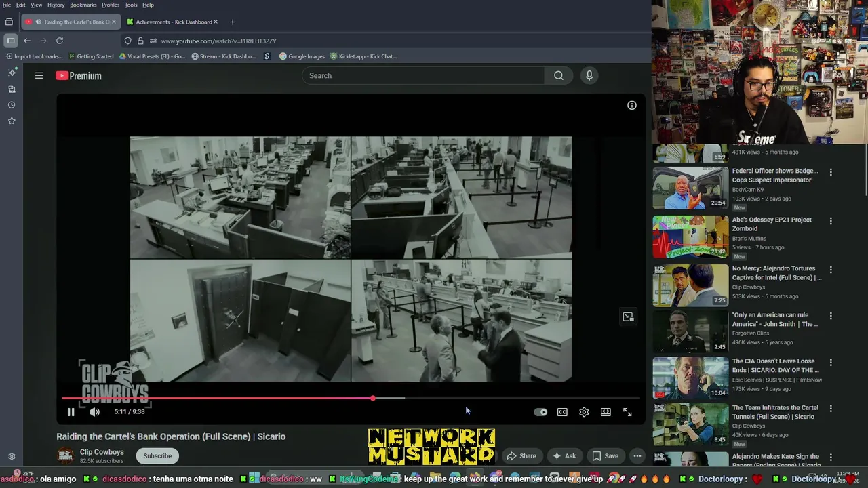Open Vocal Presets (FL) bookmark
Viewport: 868px width, 488px height.
(152, 56)
